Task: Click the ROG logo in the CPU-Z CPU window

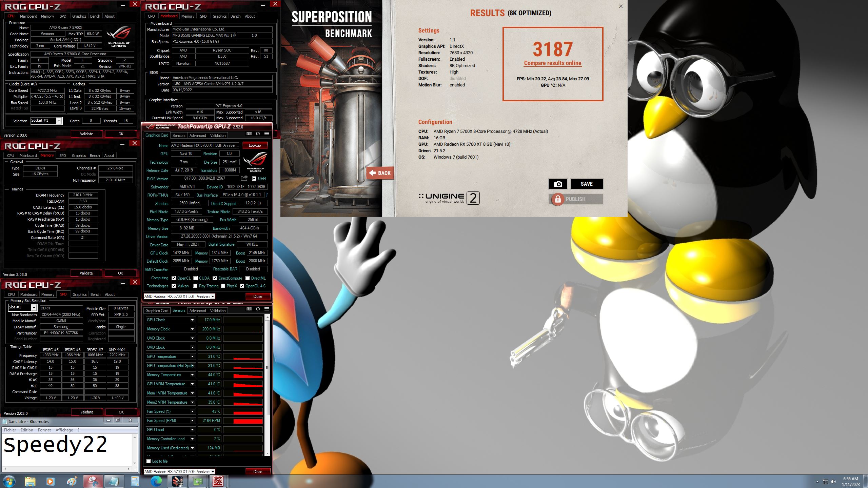Action: pos(119,37)
